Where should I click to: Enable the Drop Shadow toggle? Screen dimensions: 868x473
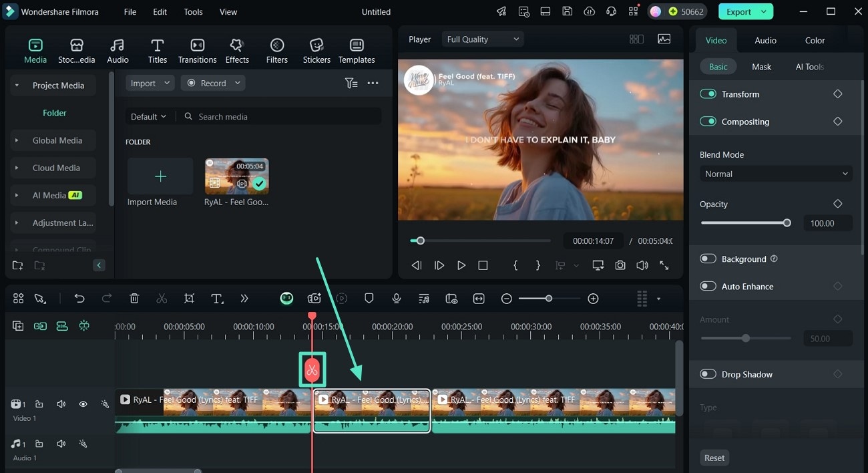click(708, 374)
